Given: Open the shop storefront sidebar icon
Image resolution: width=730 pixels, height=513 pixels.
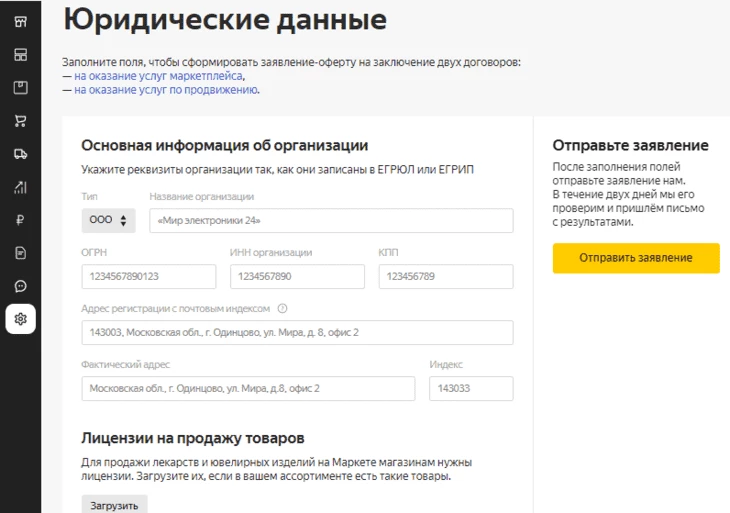Looking at the screenshot, I should (20, 21).
